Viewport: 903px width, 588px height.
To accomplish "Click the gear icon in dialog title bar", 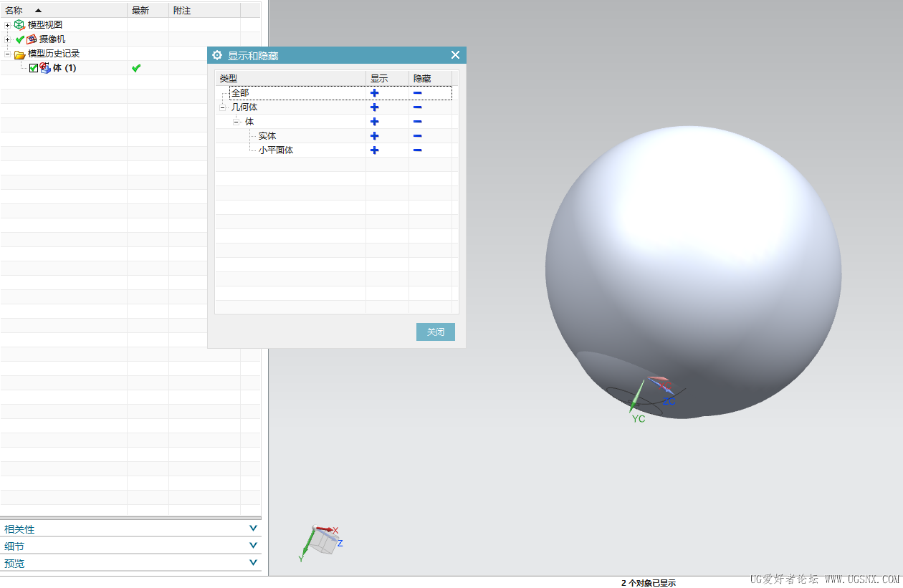I will point(218,55).
